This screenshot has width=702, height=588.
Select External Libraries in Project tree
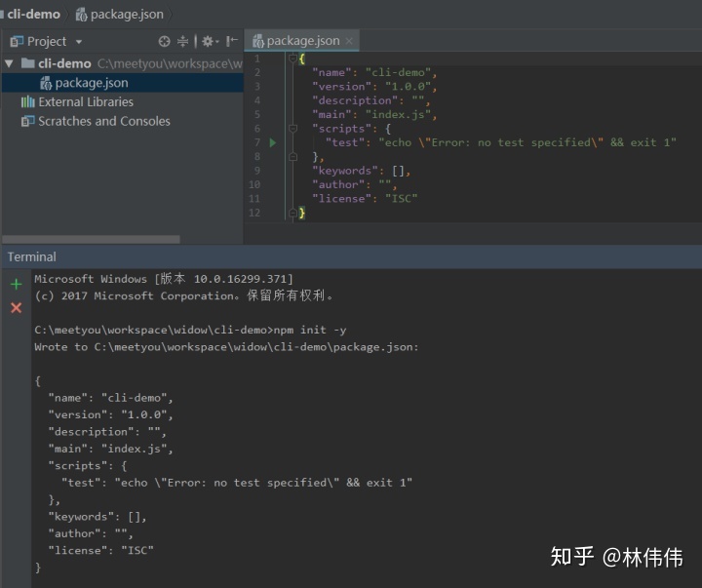click(x=86, y=101)
